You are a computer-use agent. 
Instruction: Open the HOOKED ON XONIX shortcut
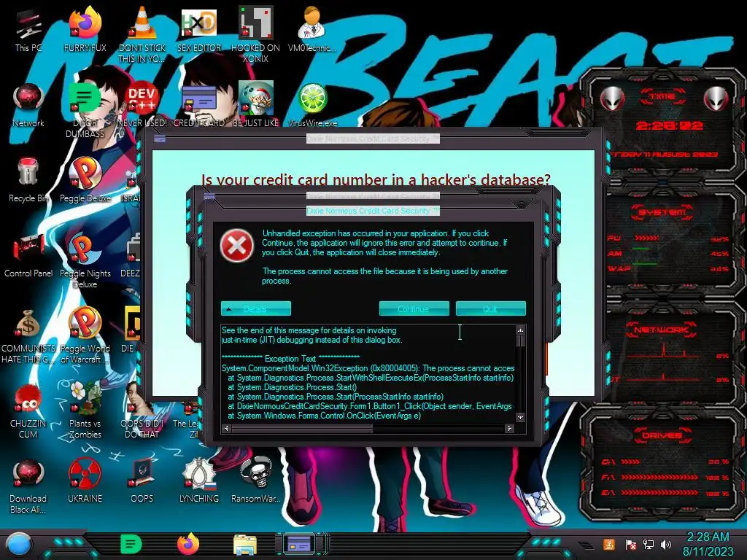coord(256,35)
